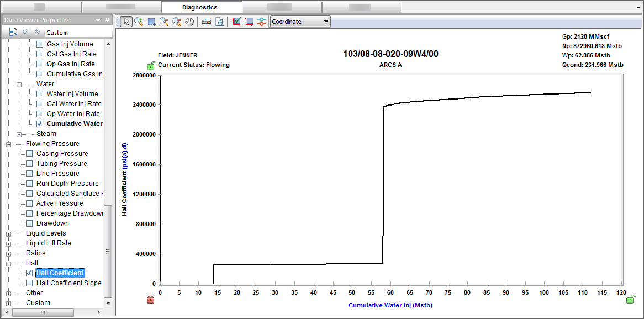
Task: Open plot settings sliders icon
Action: [x=262, y=22]
